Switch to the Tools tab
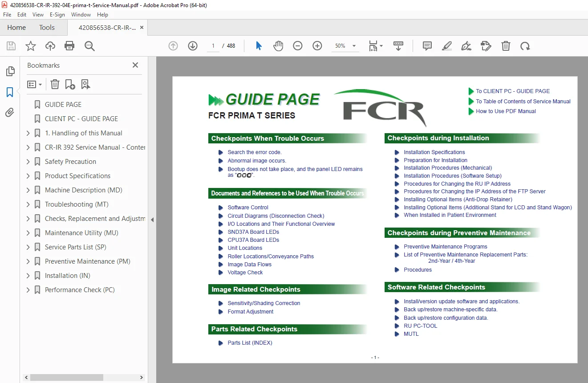The height and width of the screenshot is (383, 588). 47,28
